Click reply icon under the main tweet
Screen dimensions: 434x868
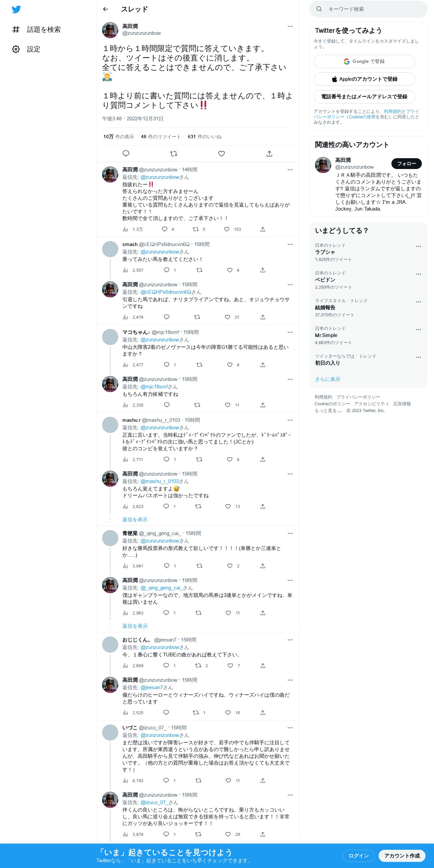[x=126, y=153]
